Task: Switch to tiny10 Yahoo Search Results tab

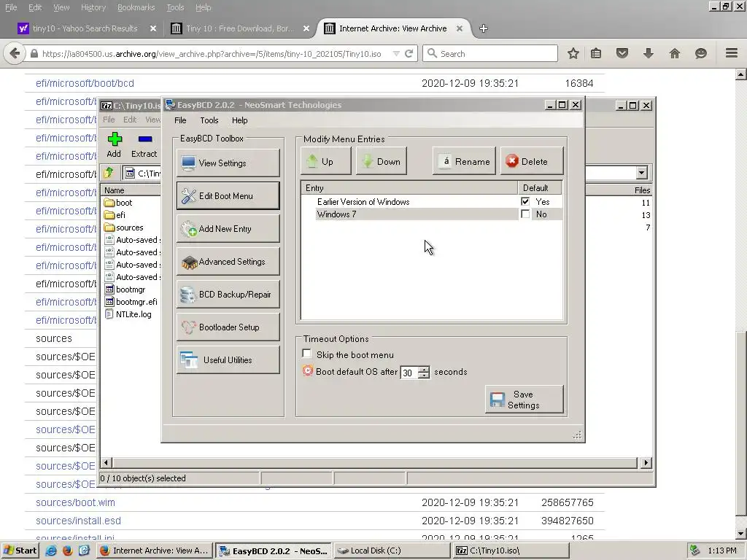Action: tap(86, 28)
